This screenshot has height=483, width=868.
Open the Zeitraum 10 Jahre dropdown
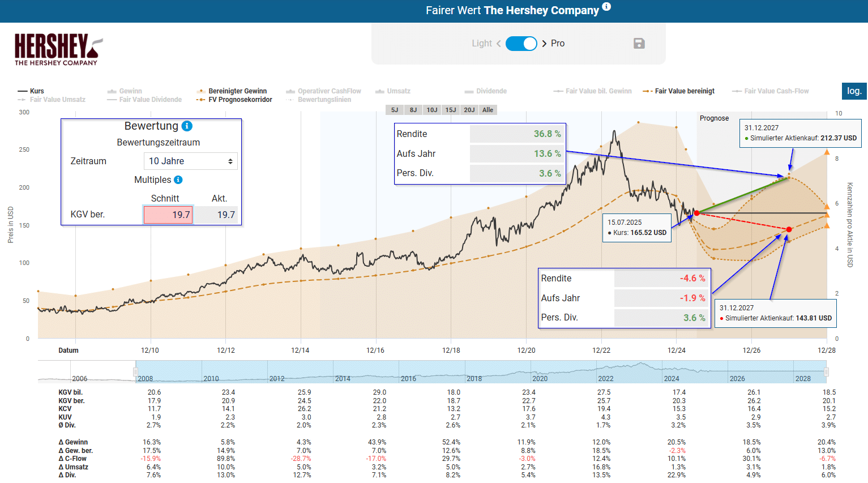pyautogui.click(x=190, y=161)
